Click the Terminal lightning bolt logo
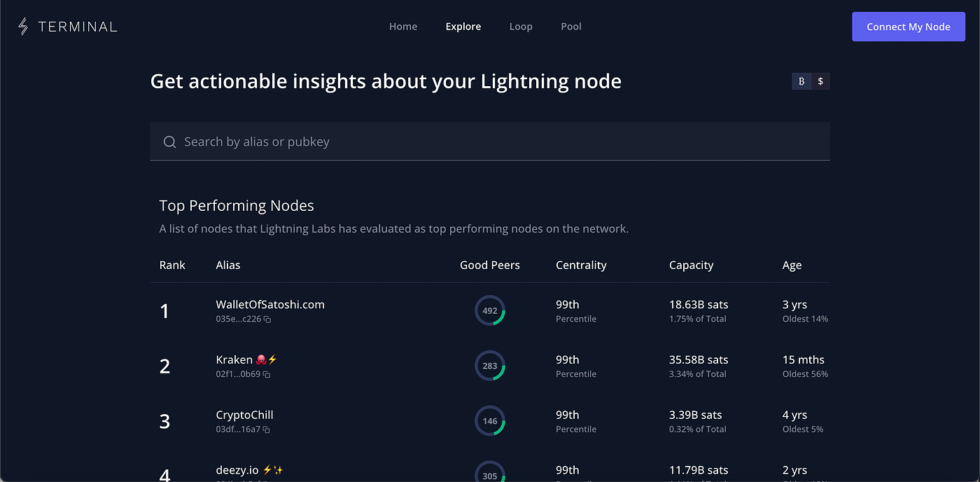 [23, 27]
